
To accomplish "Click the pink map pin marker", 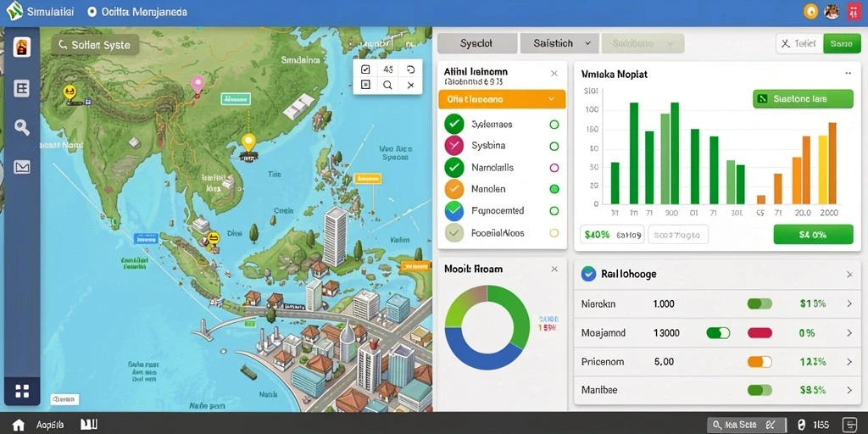I will point(197,86).
